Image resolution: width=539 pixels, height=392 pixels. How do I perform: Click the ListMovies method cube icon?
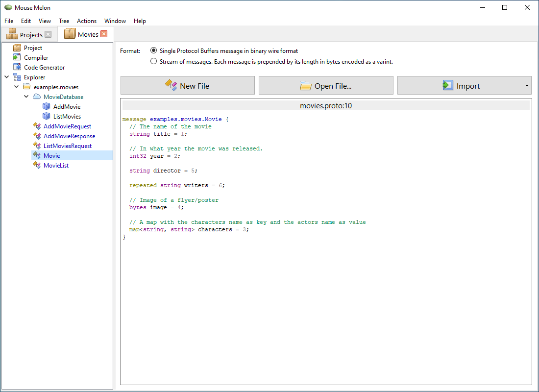46,116
